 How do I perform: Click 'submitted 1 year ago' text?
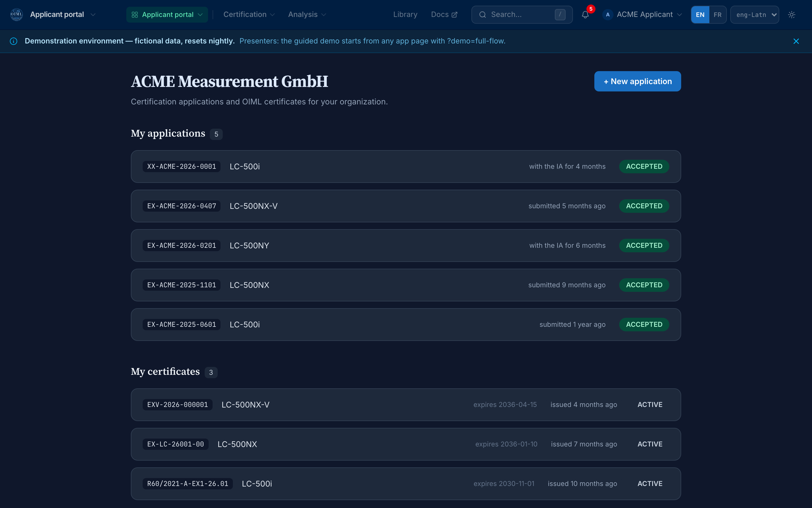[572, 325]
